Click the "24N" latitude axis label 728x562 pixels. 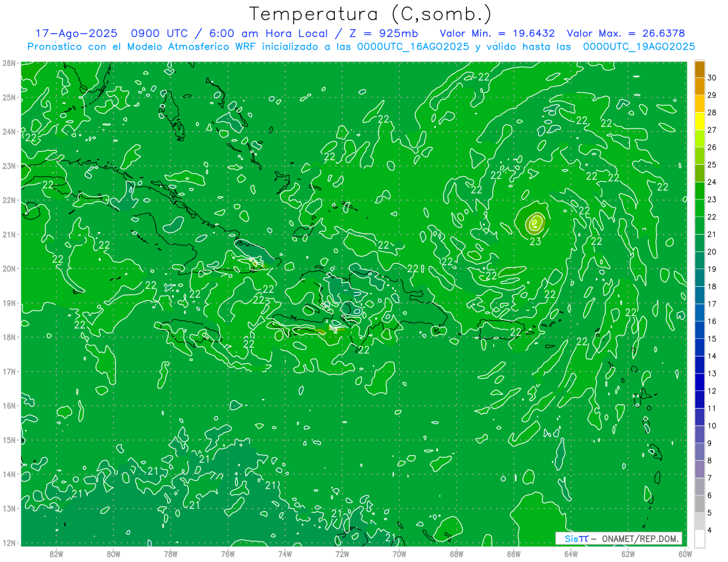click(9, 132)
